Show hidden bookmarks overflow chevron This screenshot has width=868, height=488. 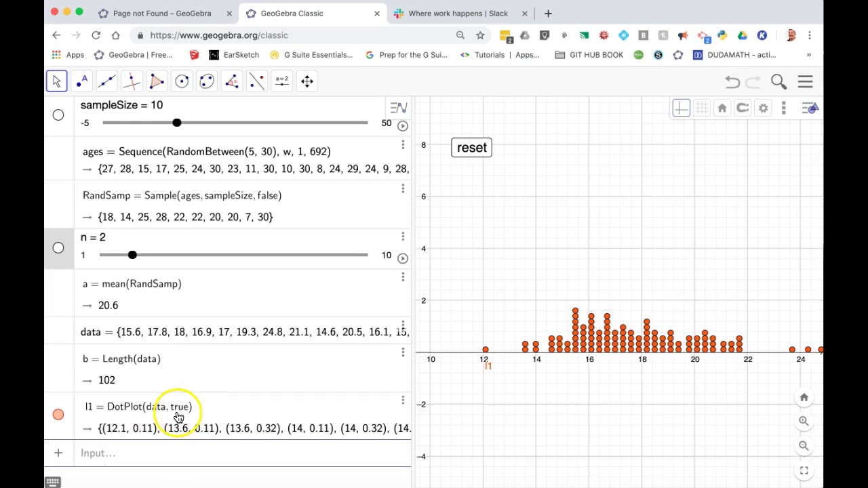(809, 55)
